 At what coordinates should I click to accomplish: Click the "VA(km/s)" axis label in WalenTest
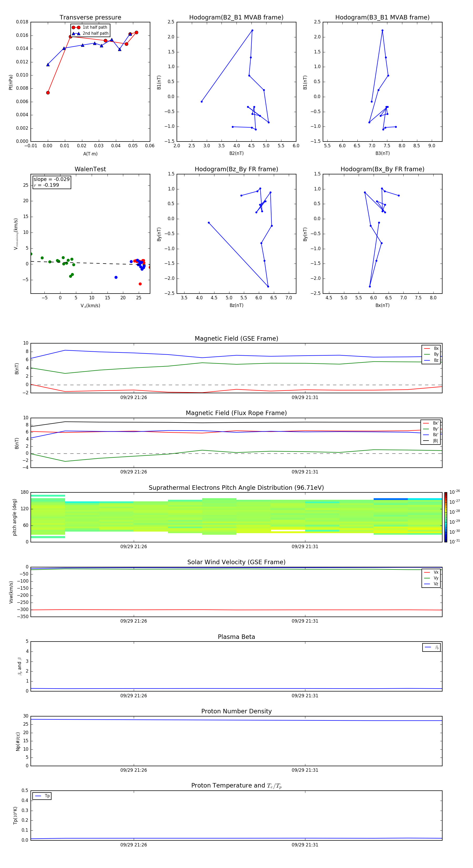pos(90,306)
